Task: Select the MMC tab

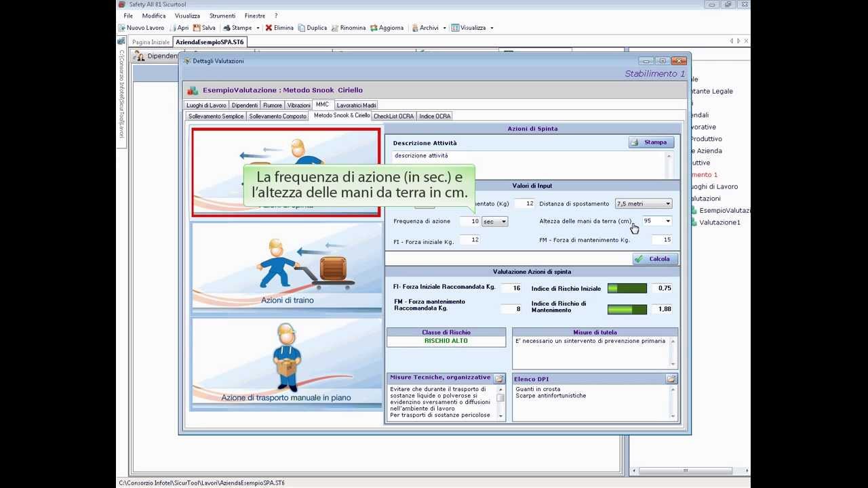Action: (322, 104)
